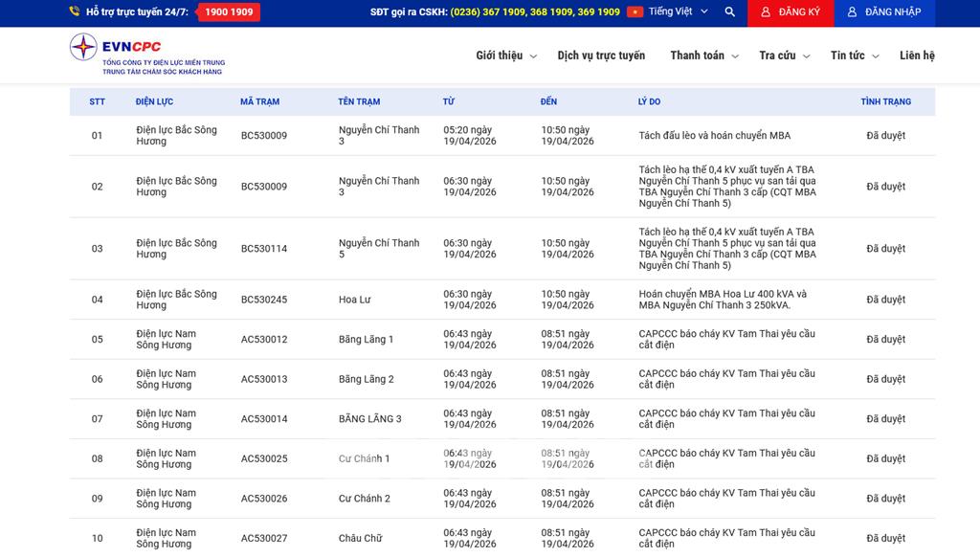Viewport: 980px width, 557px height.
Task: Expand the Tin tức menu
Action: pyautogui.click(x=854, y=56)
